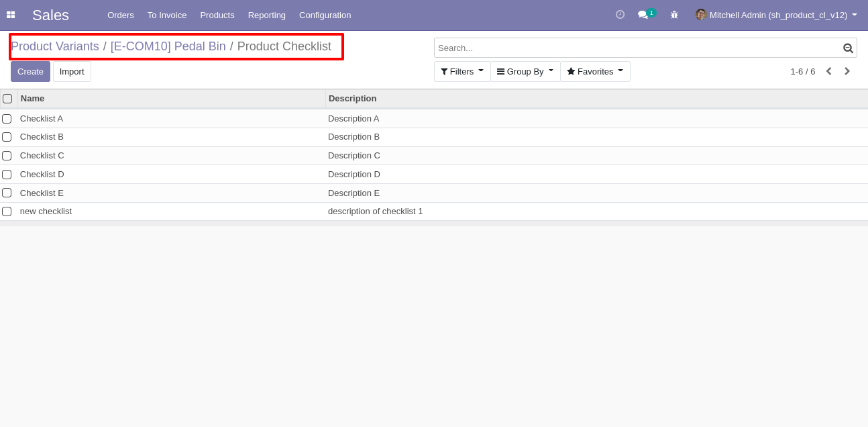Open the debug bug icon
Screen dimensions: 868x427
pyautogui.click(x=674, y=15)
